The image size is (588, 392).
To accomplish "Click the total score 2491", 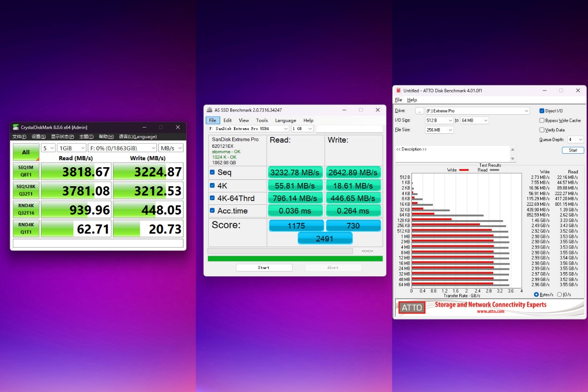I will coord(325,238).
